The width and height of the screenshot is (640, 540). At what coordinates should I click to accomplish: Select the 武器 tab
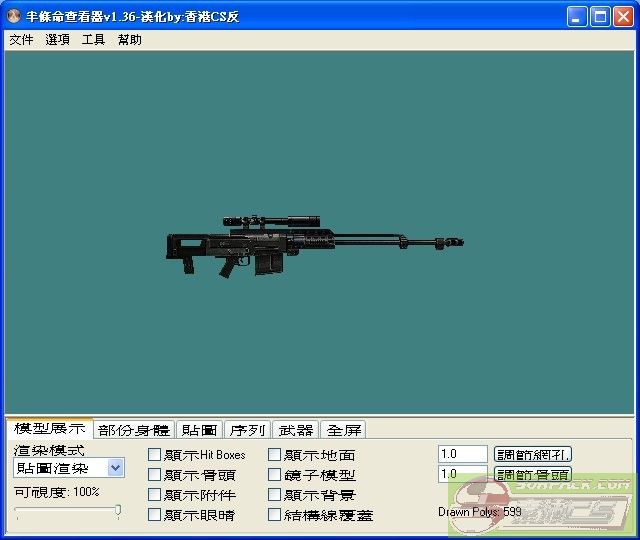click(x=295, y=430)
